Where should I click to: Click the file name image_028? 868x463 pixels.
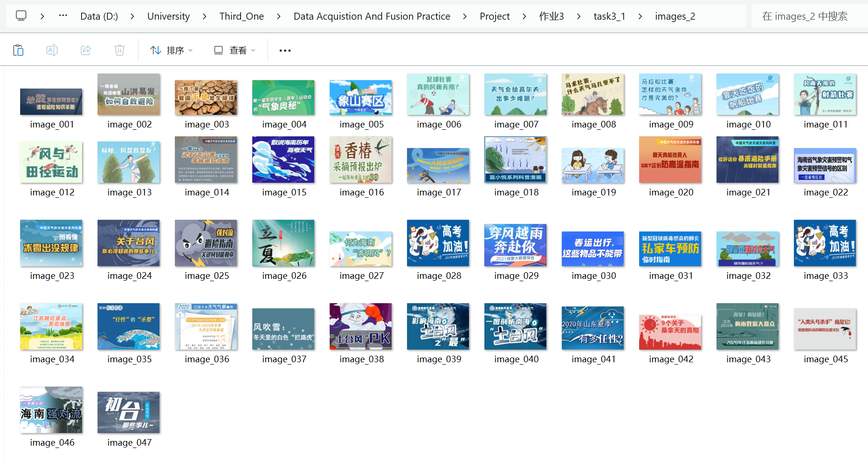(x=439, y=276)
